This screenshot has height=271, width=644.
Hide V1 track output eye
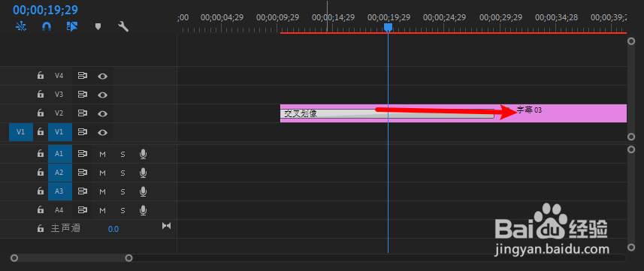[102, 132]
